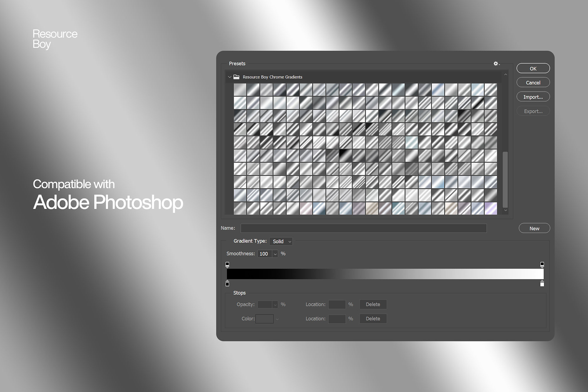This screenshot has height=392, width=588.
Task: Click the Opacity stop Delete button
Action: coord(373,304)
